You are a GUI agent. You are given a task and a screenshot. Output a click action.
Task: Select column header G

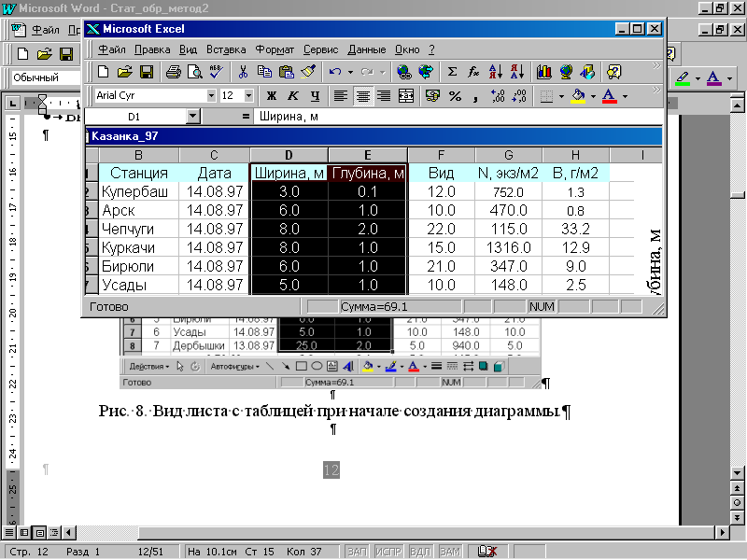[x=508, y=155]
